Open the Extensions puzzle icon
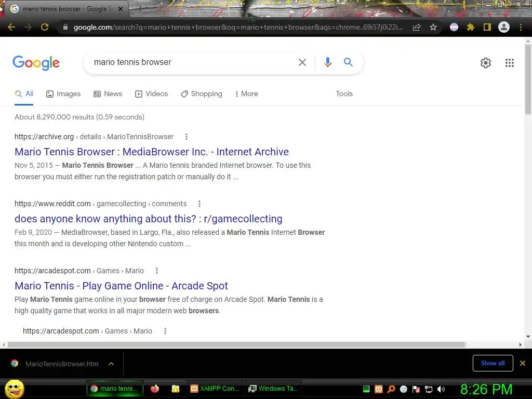 click(470, 27)
